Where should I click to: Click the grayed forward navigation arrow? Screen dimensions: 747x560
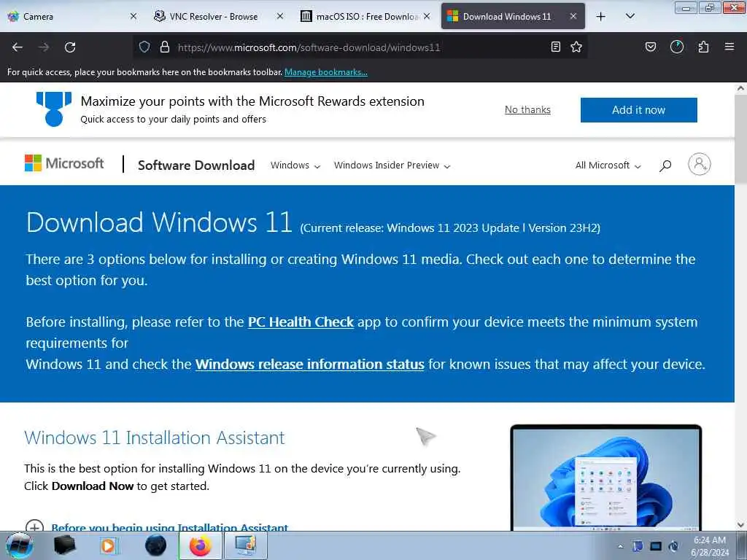point(44,47)
